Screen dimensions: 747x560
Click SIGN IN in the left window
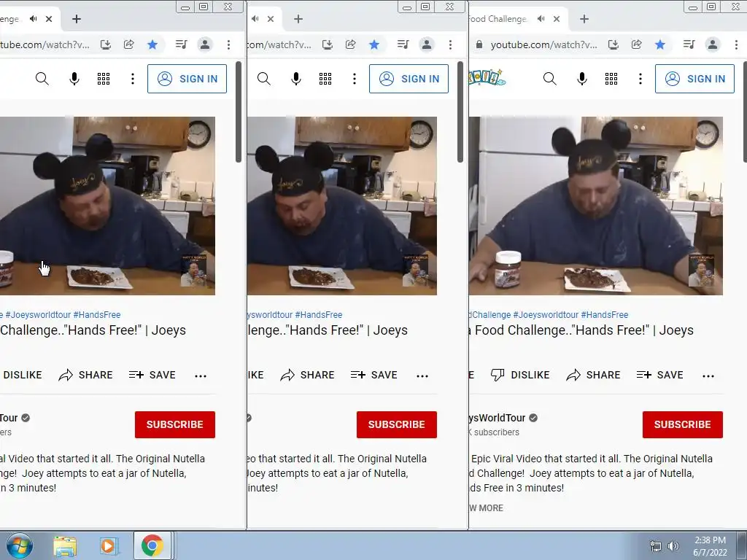click(x=187, y=79)
